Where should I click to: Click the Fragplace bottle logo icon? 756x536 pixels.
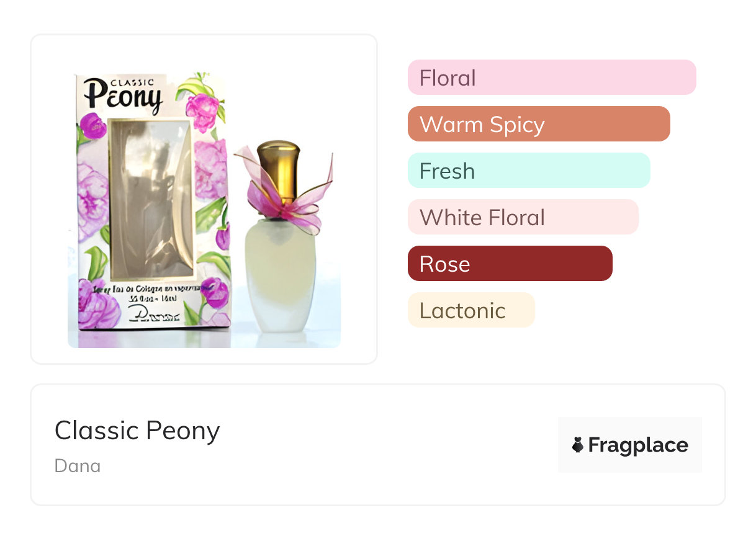tap(578, 445)
